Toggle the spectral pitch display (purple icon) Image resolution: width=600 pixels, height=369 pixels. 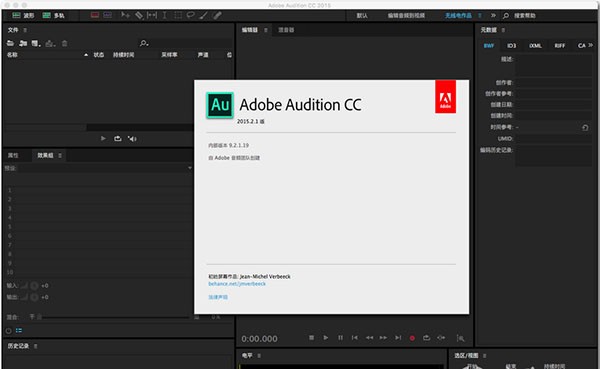pyautogui.click(x=108, y=15)
